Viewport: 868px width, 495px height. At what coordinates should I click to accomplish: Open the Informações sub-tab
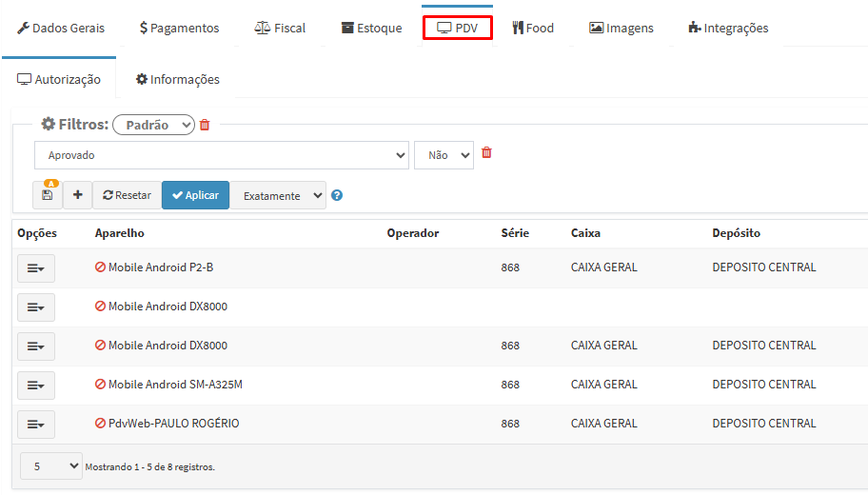coord(177,79)
